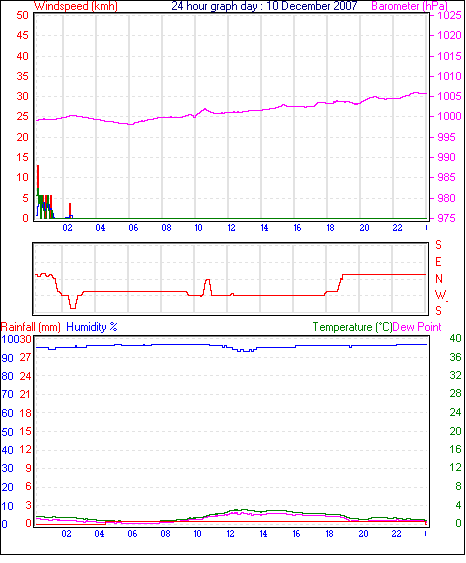
Task: Click the 22 hour label on the bottom graph
Action: [x=396, y=534]
